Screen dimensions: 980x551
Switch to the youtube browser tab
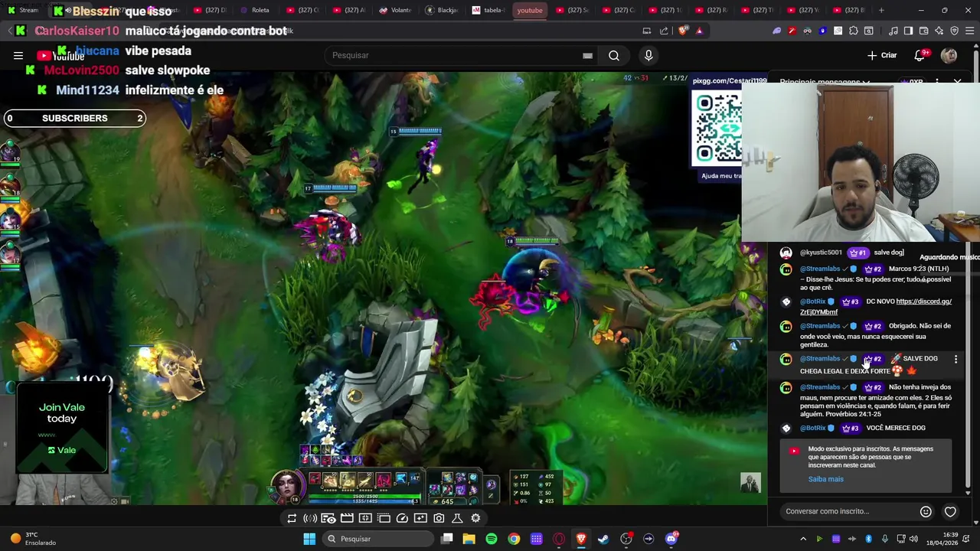530,10
